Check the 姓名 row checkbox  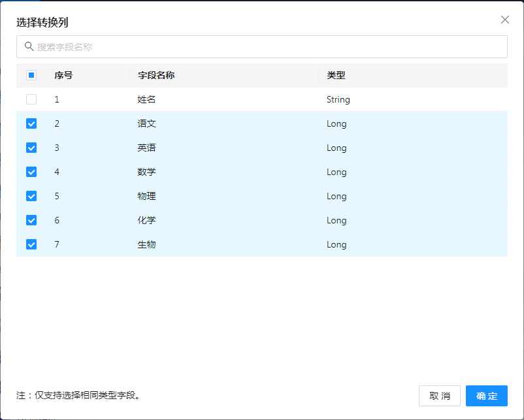pyautogui.click(x=31, y=99)
